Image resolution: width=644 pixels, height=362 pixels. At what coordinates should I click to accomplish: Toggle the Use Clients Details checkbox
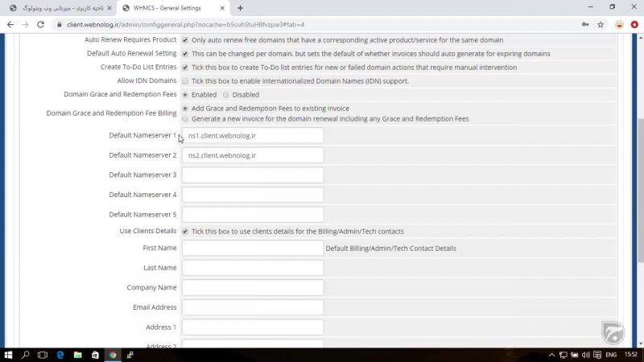click(185, 232)
